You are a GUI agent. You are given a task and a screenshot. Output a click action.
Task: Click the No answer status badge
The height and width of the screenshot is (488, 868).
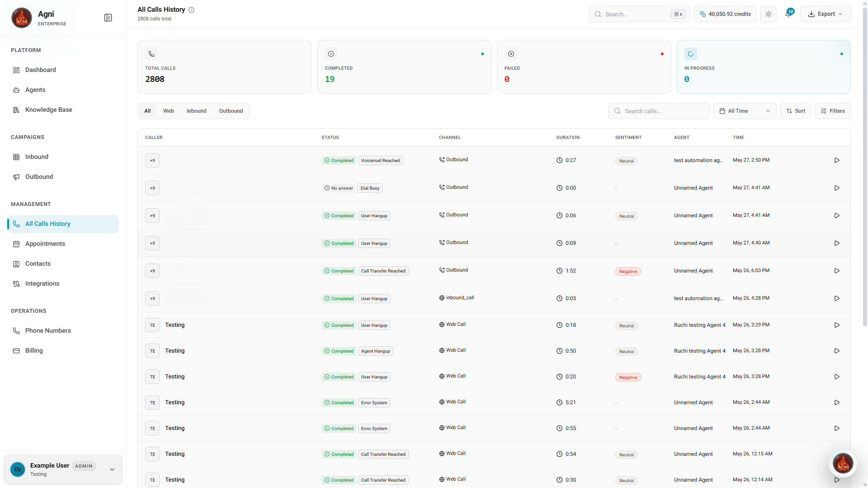tap(338, 188)
